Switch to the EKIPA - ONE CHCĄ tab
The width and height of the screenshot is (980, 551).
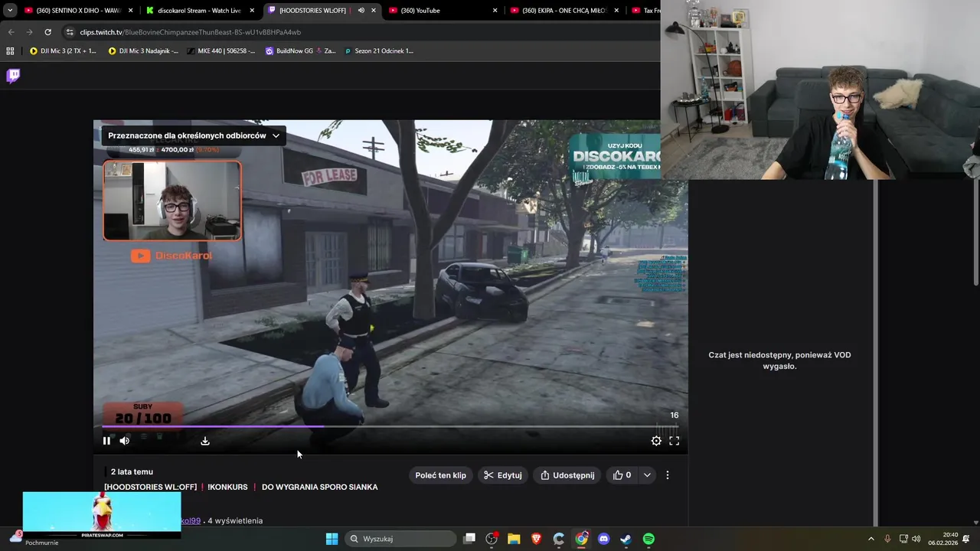pyautogui.click(x=565, y=11)
